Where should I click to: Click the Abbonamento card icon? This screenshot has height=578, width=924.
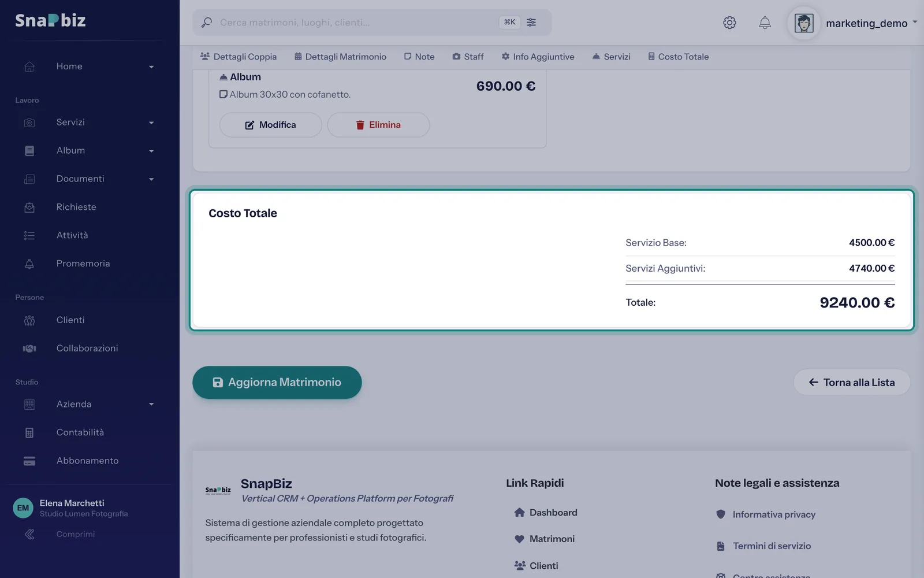[29, 461]
